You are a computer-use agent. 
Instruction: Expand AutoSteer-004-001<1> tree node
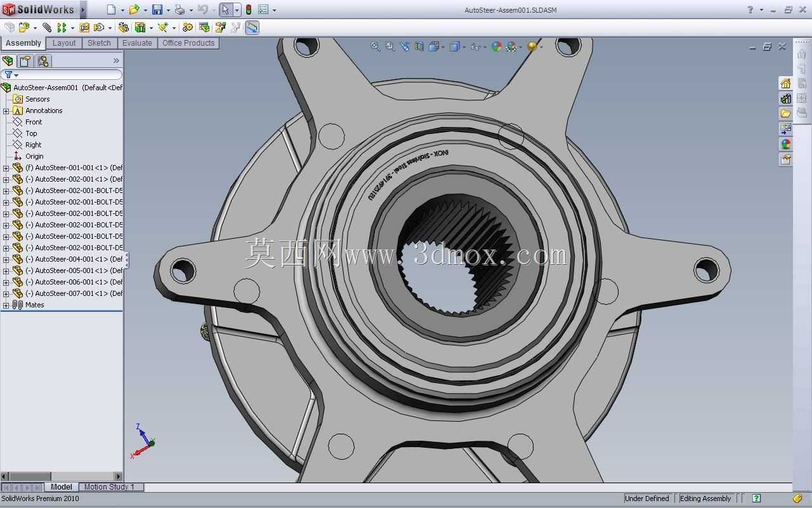pyautogui.click(x=6, y=259)
